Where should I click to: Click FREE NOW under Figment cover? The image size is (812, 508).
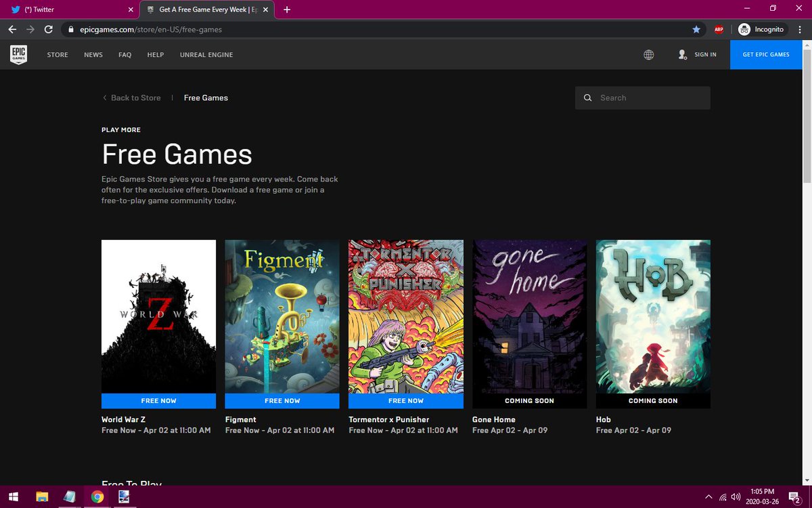click(x=282, y=401)
